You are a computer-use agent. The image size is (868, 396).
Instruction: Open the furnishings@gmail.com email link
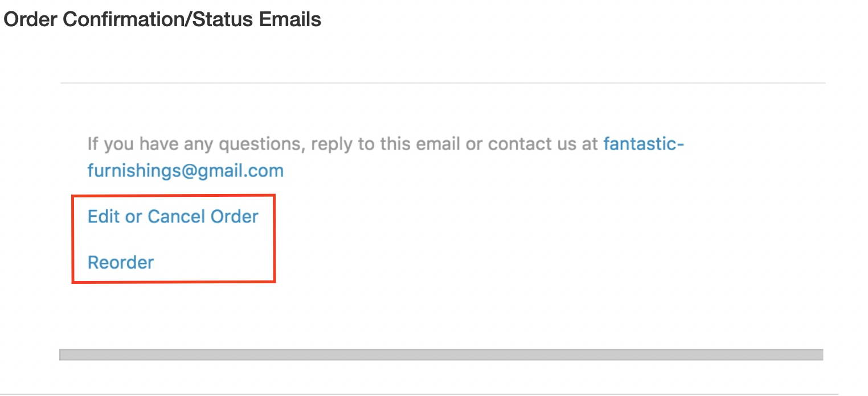click(186, 171)
